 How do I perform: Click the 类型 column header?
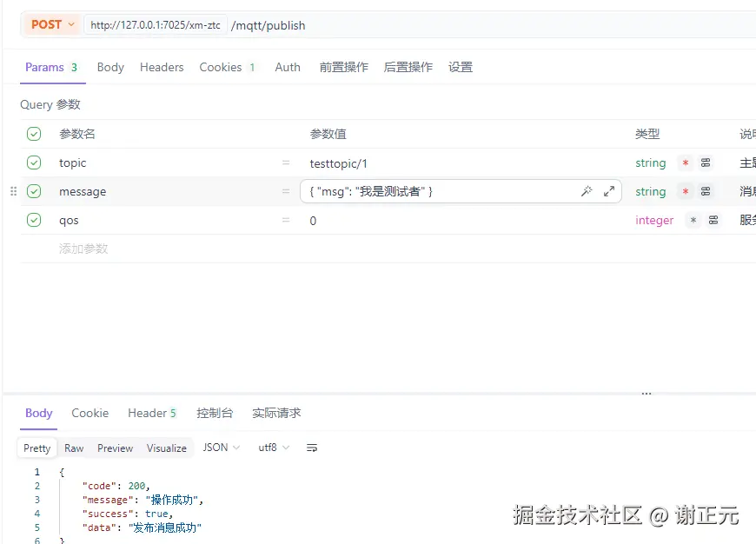point(647,134)
